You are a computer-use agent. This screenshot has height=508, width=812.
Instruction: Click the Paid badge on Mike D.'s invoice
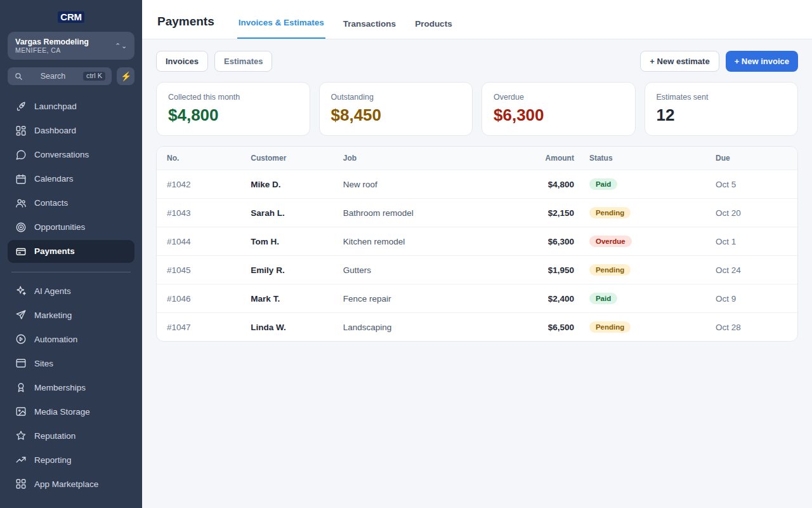coord(603,184)
